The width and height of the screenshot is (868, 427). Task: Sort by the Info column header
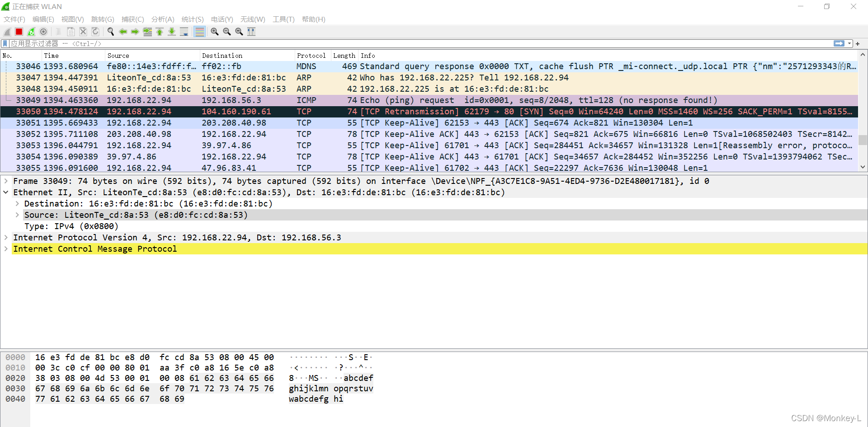pyautogui.click(x=608, y=56)
